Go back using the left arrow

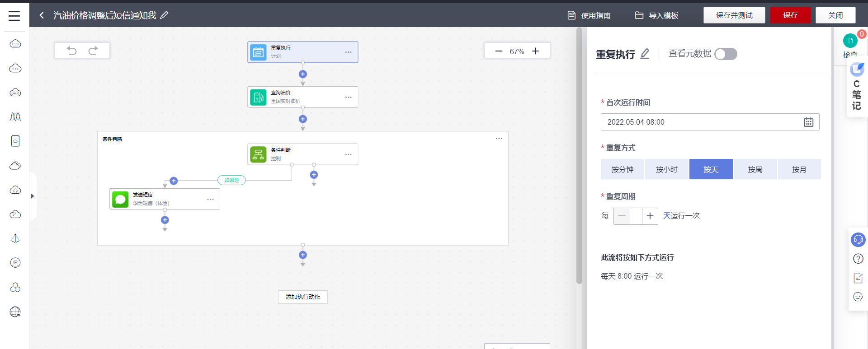pyautogui.click(x=42, y=15)
